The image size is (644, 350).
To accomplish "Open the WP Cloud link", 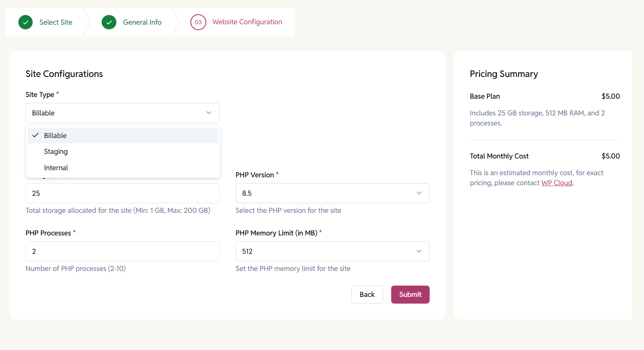I will [557, 183].
